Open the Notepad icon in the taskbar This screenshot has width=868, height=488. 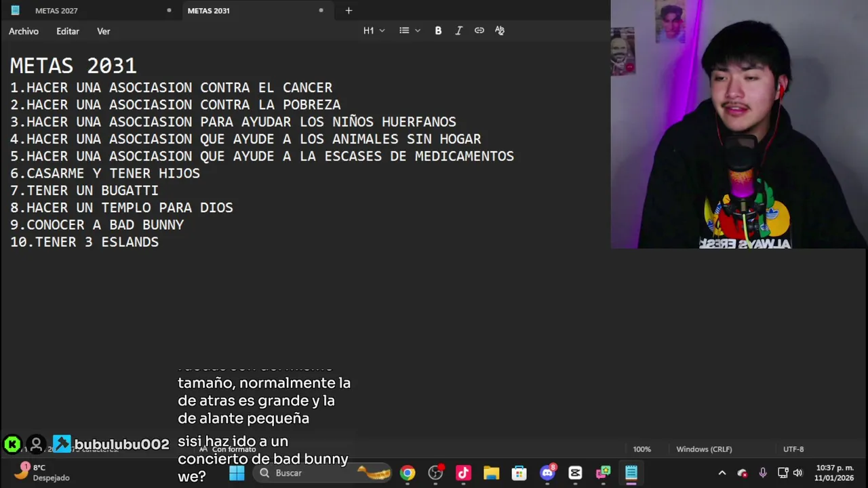click(x=631, y=473)
